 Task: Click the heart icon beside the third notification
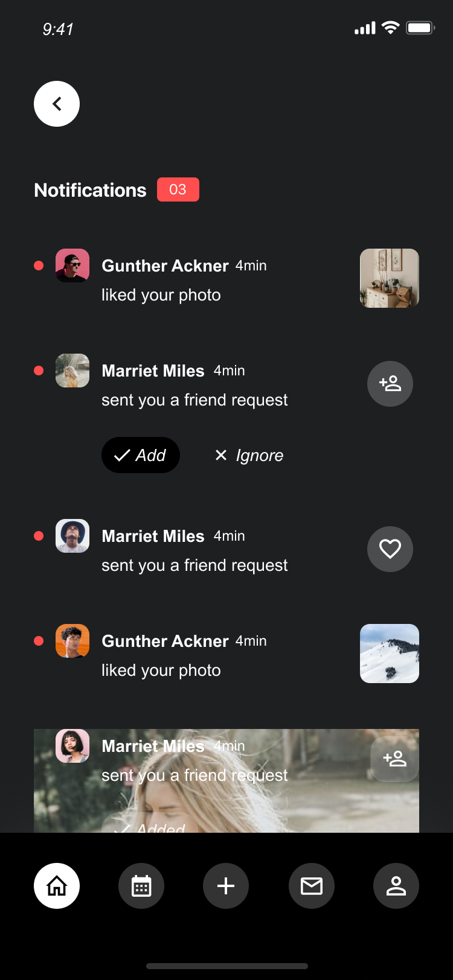pyautogui.click(x=390, y=549)
